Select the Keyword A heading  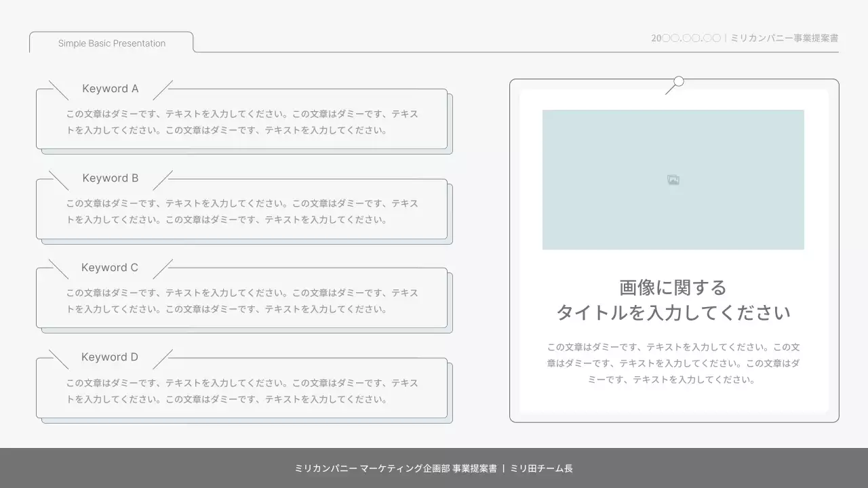tap(110, 88)
